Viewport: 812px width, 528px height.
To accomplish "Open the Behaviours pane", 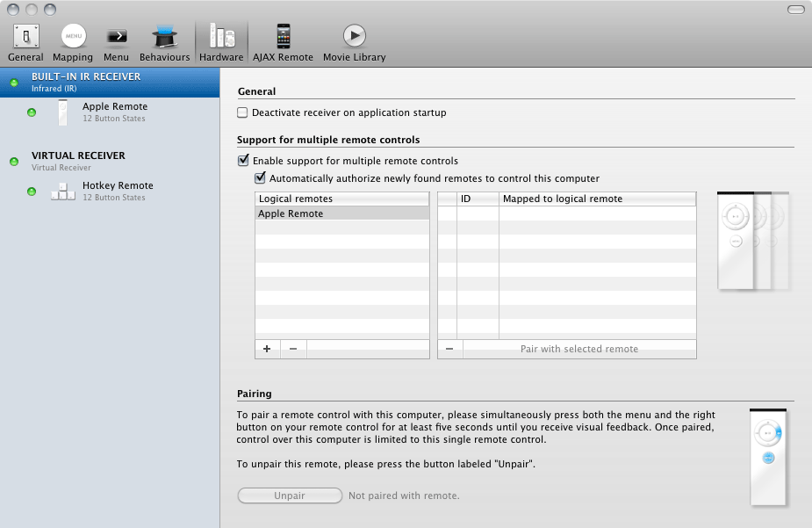I will point(164,42).
